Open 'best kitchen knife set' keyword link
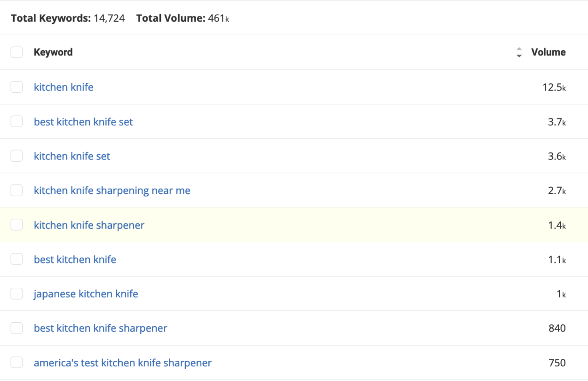Viewport: 588px width, 381px height. click(83, 122)
